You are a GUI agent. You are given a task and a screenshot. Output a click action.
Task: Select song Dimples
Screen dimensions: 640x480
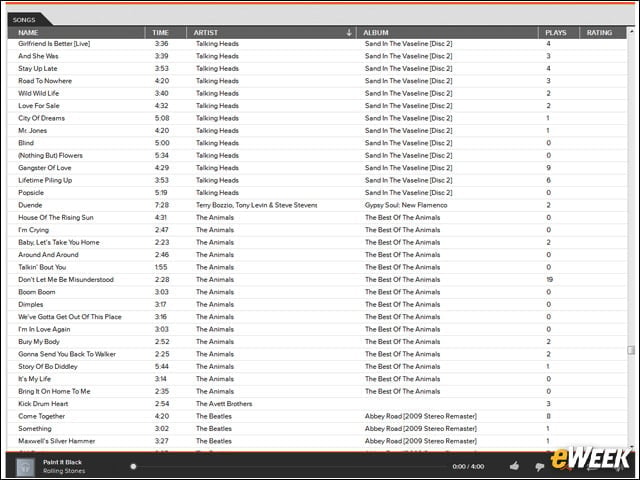pyautogui.click(x=31, y=304)
